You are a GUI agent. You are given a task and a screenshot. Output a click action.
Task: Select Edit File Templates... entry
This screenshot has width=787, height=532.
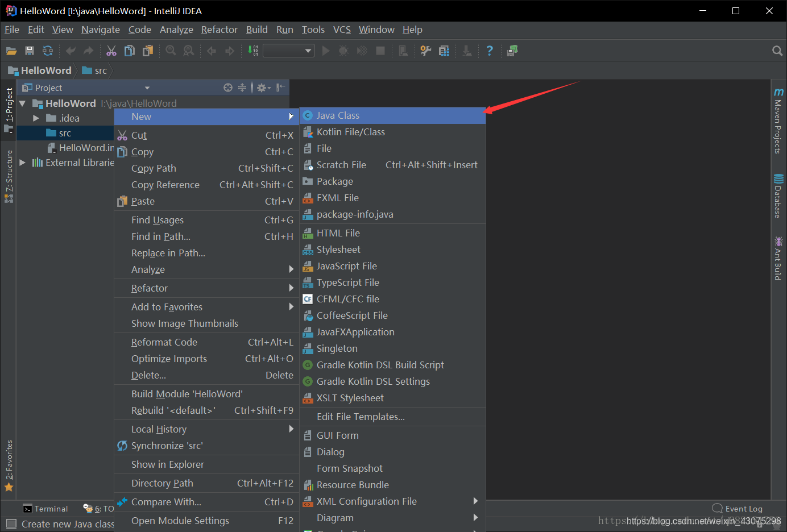pos(393,417)
